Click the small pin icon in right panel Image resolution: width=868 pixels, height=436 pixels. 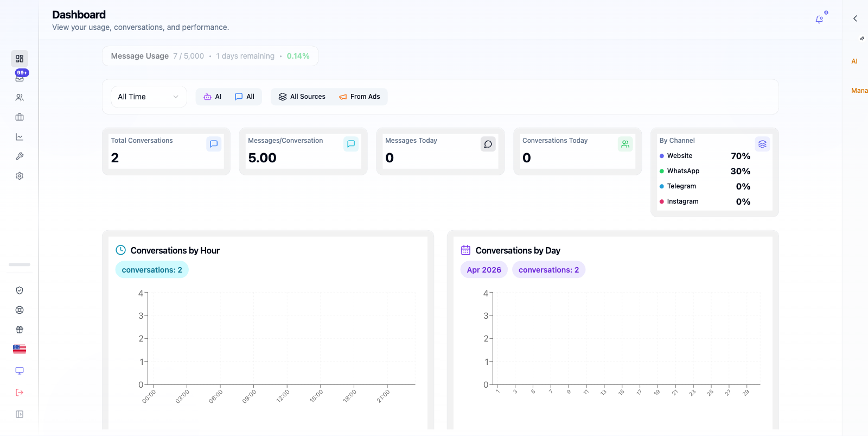[862, 39]
